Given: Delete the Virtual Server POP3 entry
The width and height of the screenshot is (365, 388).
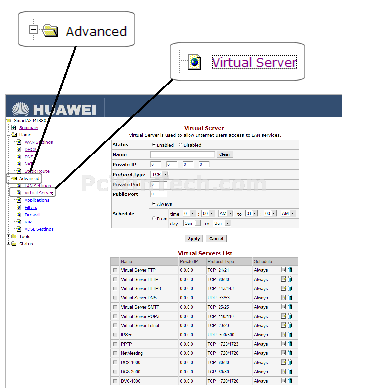Looking at the screenshot, I should tap(290, 316).
